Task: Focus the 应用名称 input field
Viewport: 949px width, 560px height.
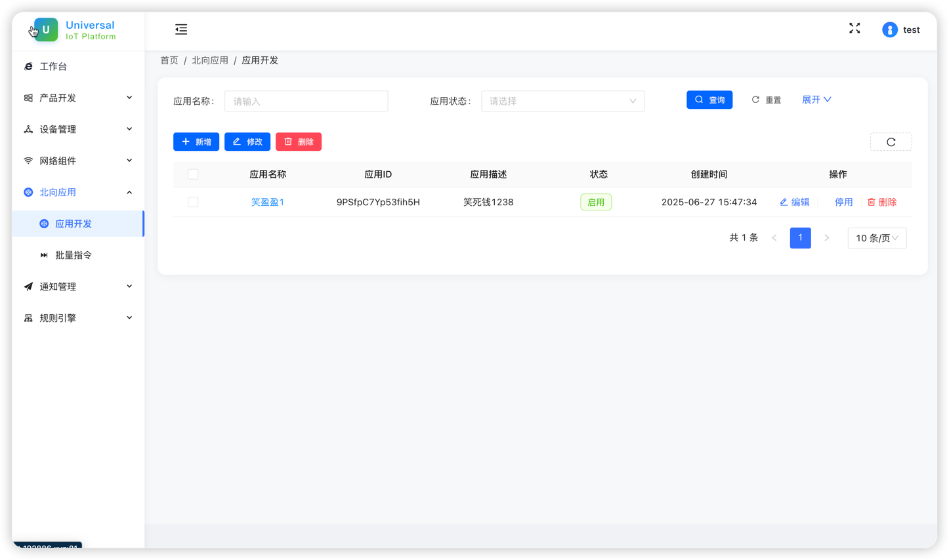Action: 306,101
